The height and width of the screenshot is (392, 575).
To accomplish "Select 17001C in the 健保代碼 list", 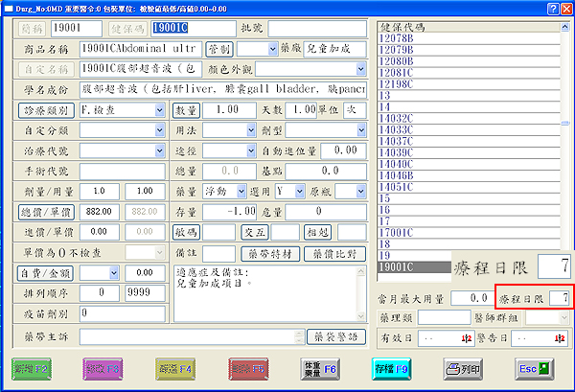I will point(396,232).
